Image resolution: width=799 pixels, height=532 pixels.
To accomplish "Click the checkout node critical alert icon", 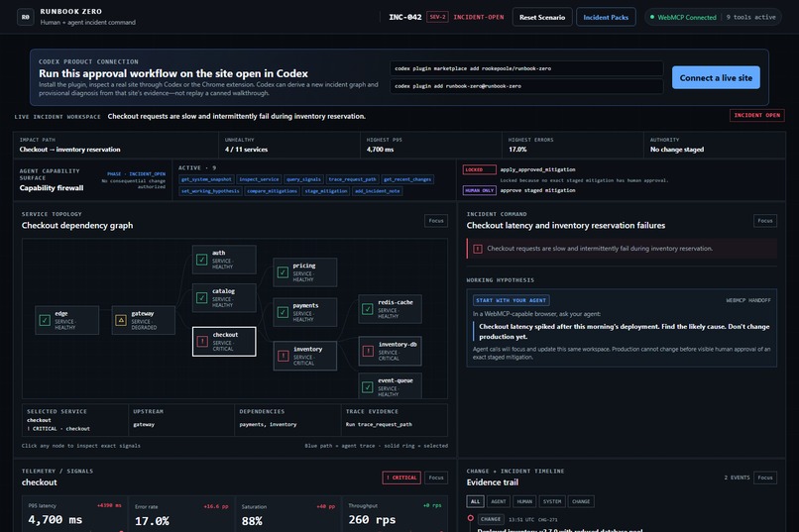I will tap(202, 341).
